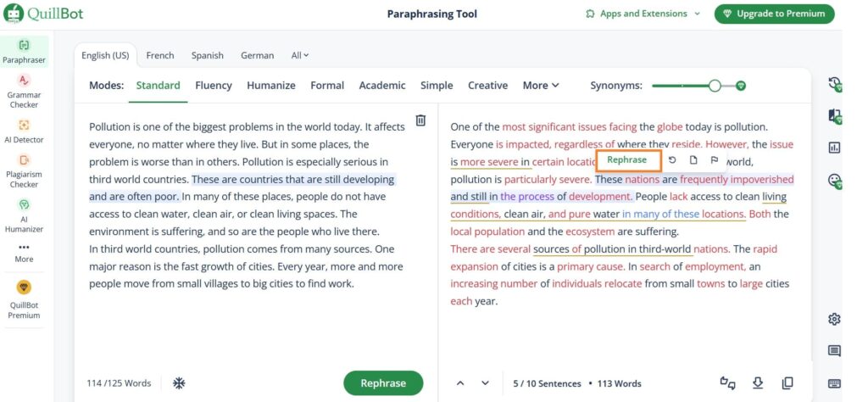Go to previous sentence with up arrow
868x402 pixels.
460,383
